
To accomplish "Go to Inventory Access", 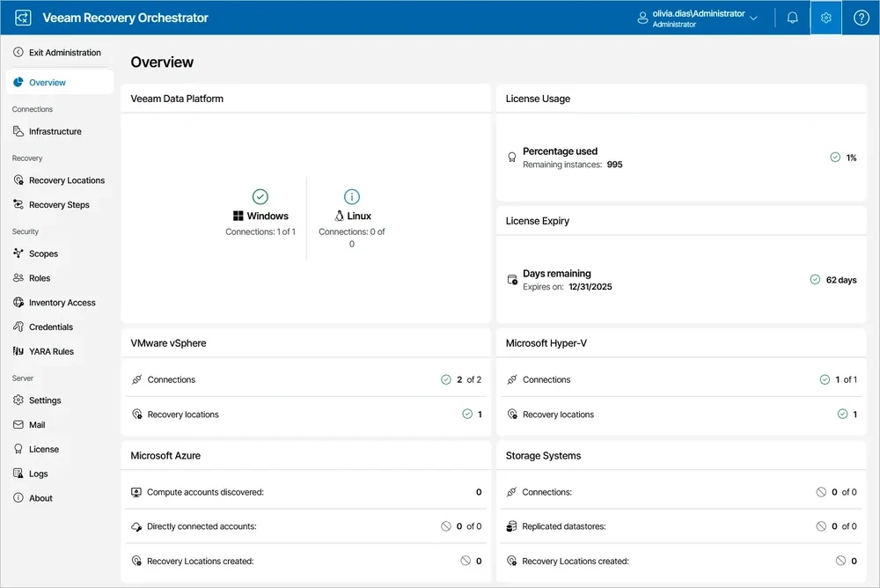I will click(54, 302).
